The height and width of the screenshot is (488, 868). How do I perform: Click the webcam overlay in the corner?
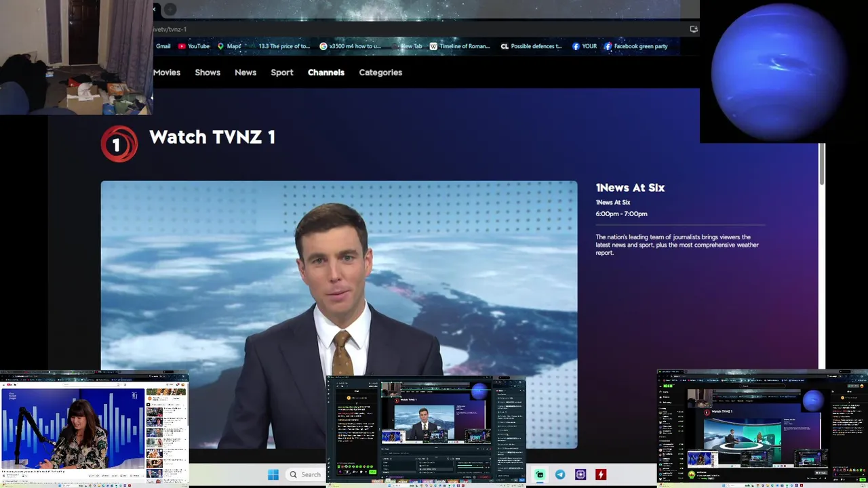[x=76, y=57]
